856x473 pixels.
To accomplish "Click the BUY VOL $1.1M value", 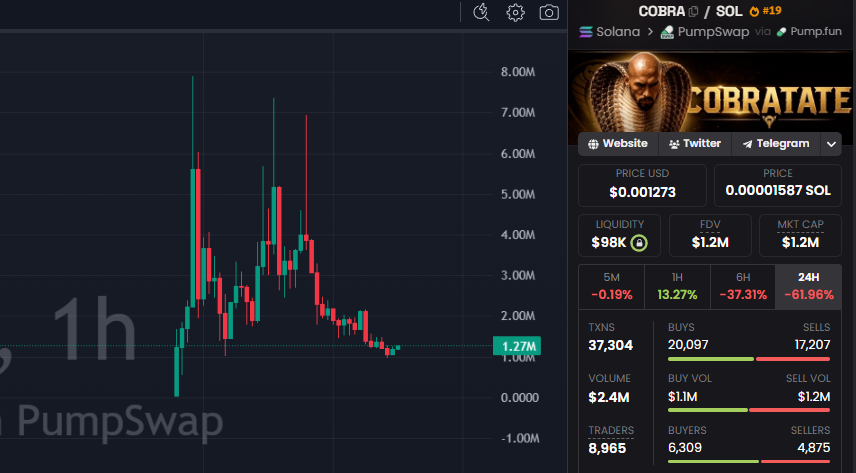I will pos(682,397).
